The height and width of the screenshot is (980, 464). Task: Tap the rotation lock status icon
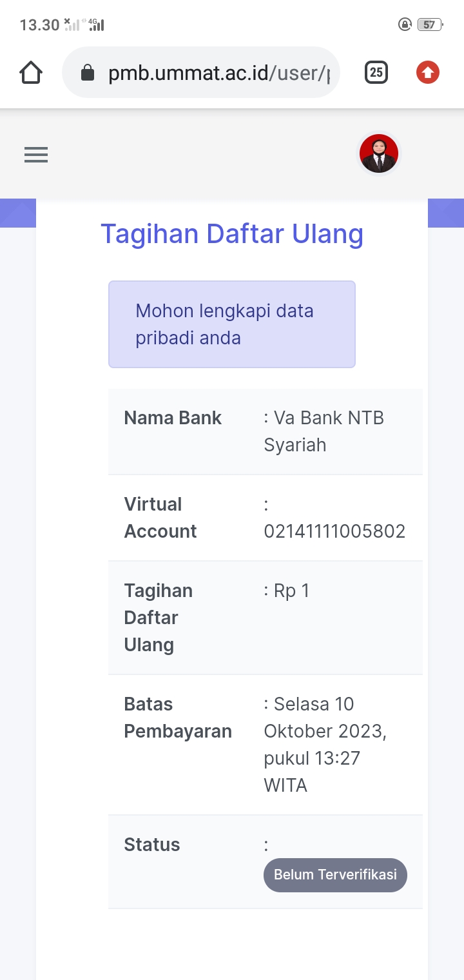(x=405, y=25)
